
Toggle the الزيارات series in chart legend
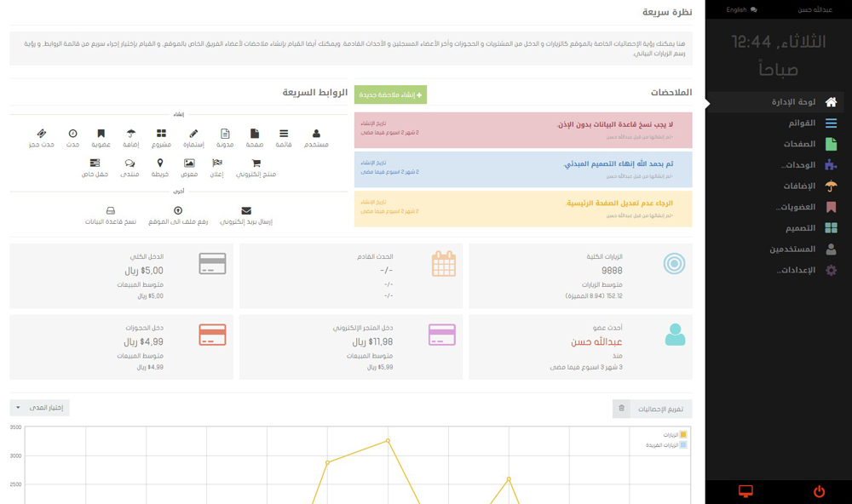coord(671,433)
